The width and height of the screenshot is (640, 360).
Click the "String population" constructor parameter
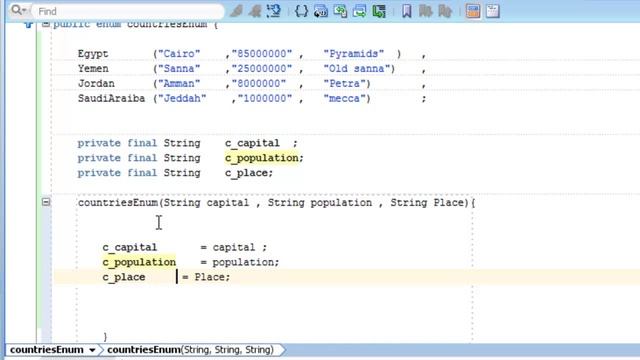tap(320, 203)
